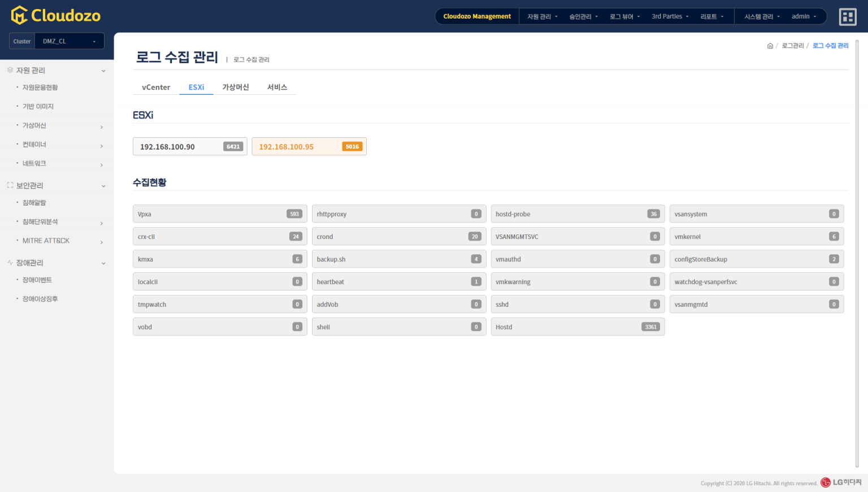Viewport: 868px width, 492px height.
Task: Open the grid dashboard icon in header
Action: click(x=848, y=17)
